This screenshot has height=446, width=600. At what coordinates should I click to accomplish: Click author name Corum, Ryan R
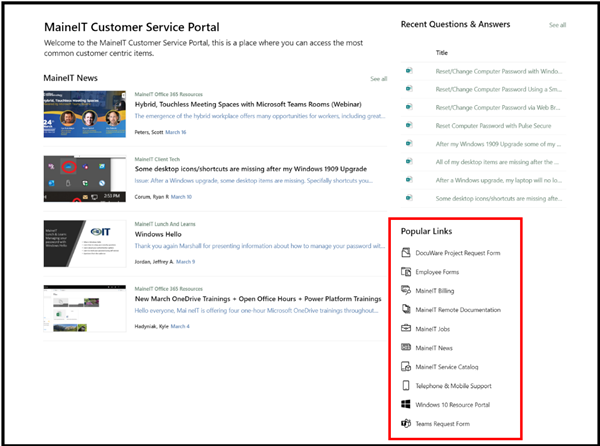click(152, 197)
